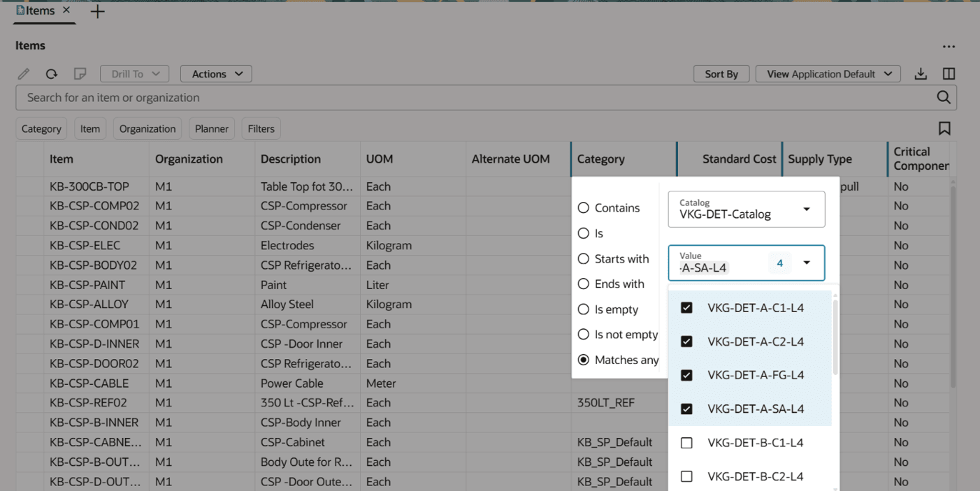Viewport: 980px width, 491px height.
Task: Click the table vertical scrollbar
Action: pos(952,286)
